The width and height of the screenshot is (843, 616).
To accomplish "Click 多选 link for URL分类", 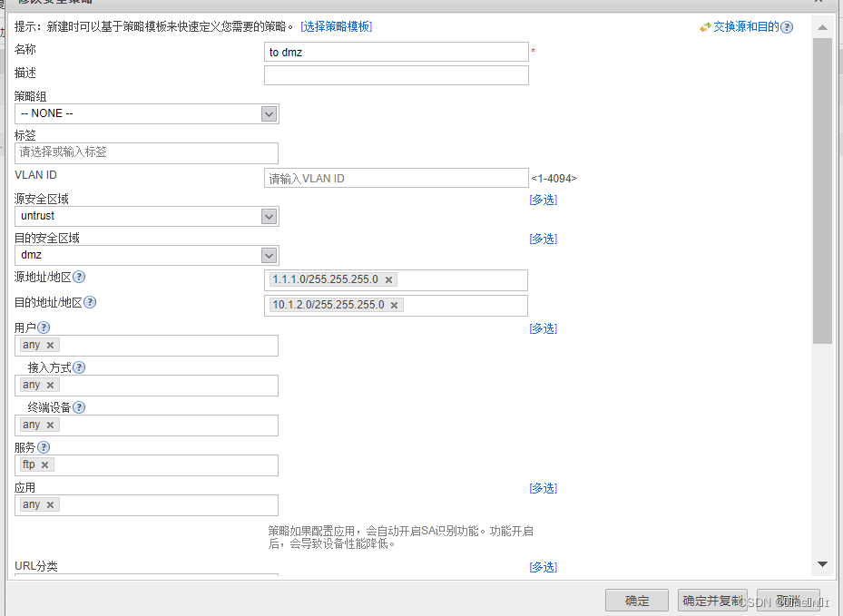I will [543, 566].
